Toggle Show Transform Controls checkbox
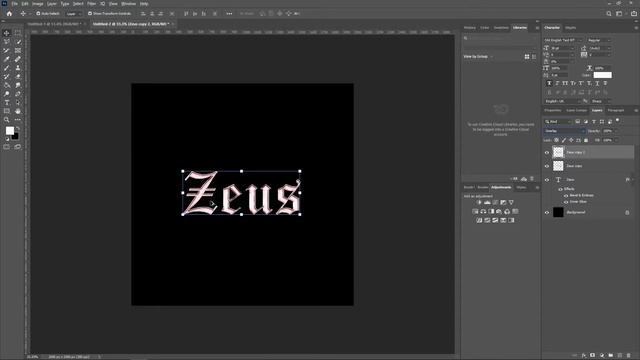Viewport: 640px width, 360px height. [90, 13]
